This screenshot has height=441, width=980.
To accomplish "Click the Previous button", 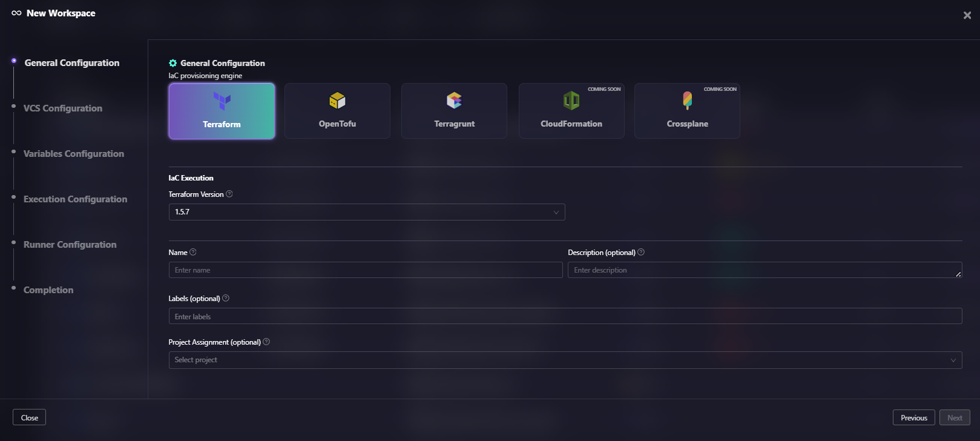I will point(914,417).
